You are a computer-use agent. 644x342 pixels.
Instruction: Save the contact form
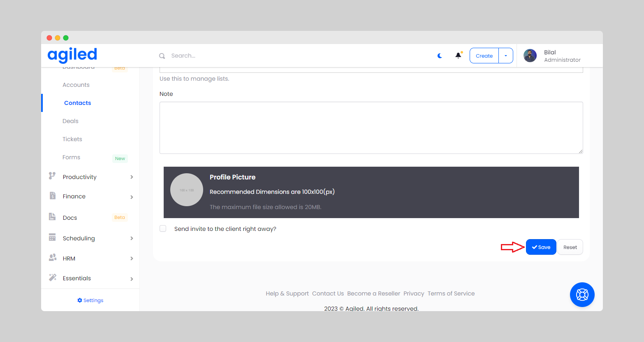pos(541,247)
